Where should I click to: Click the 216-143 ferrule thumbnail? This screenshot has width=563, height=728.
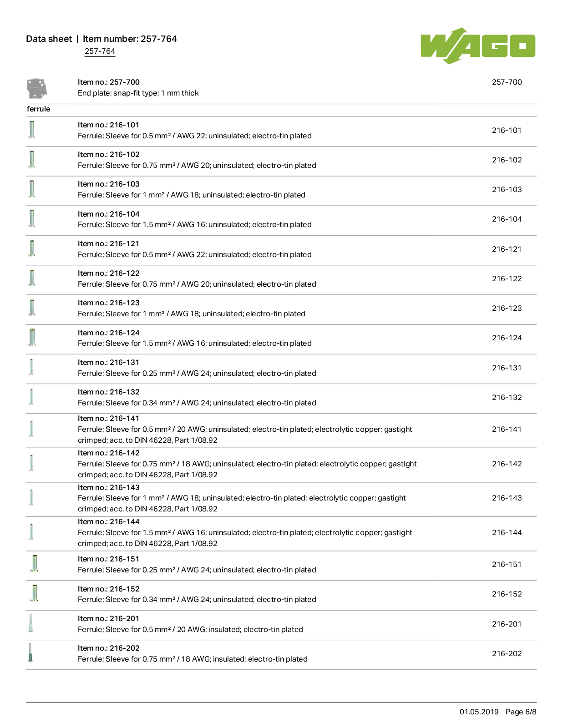(x=31, y=497)
